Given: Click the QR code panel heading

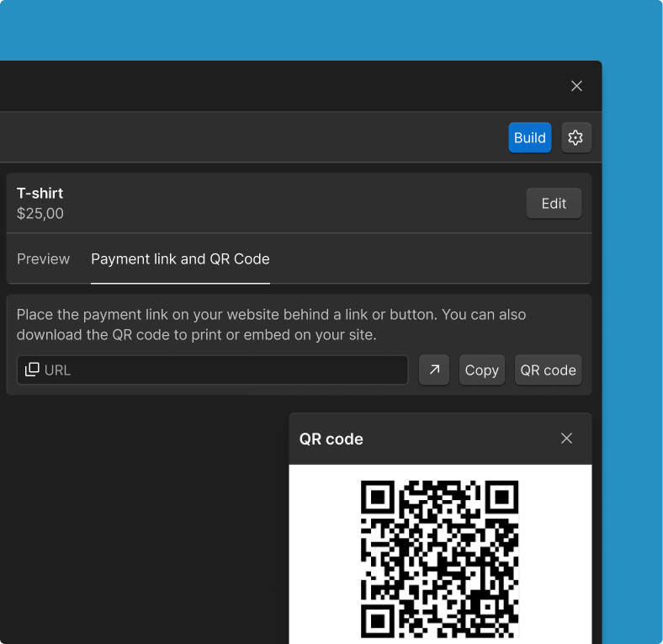Looking at the screenshot, I should 331,439.
